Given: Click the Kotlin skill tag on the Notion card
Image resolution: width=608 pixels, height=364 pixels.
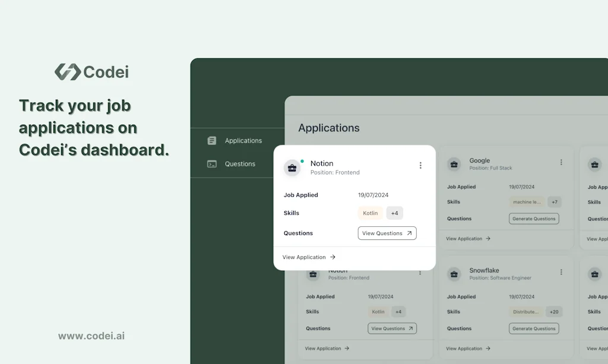Looking at the screenshot, I should pos(370,213).
